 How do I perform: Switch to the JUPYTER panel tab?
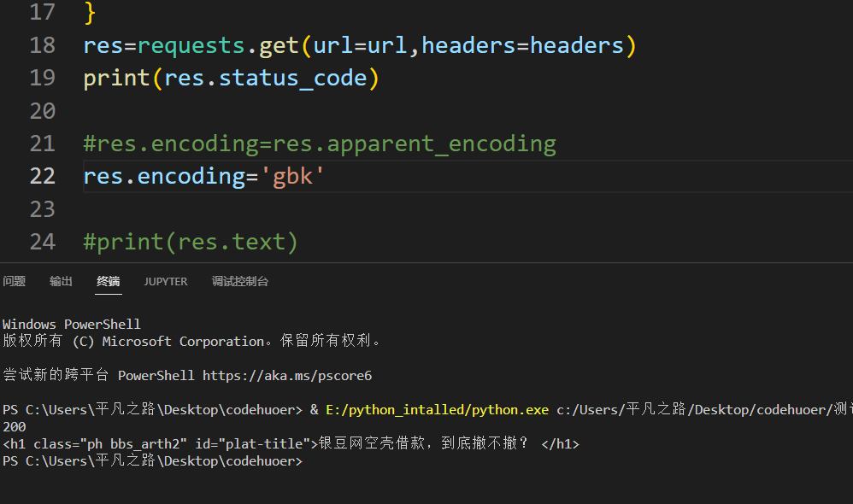165,281
